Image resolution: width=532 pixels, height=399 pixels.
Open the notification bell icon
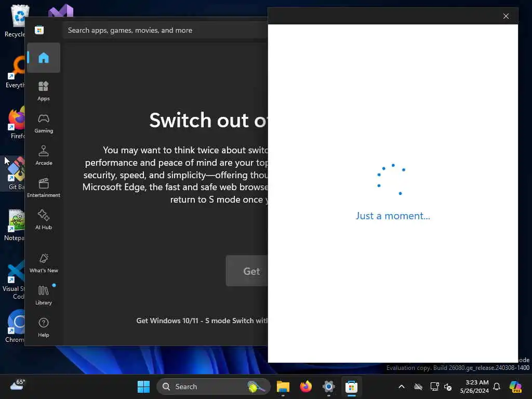[x=497, y=387]
